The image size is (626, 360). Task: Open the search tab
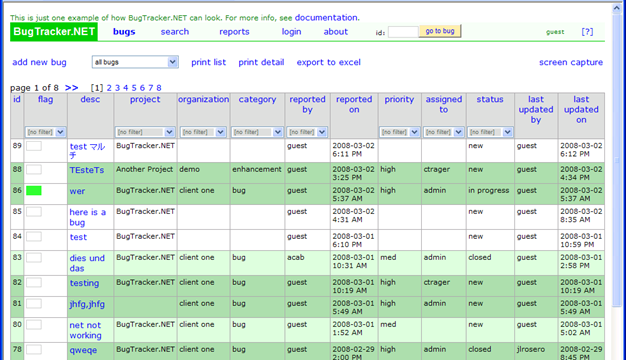(175, 32)
